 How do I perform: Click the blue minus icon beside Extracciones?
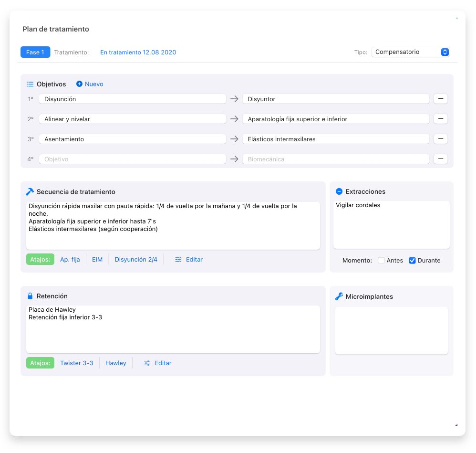[x=339, y=191]
